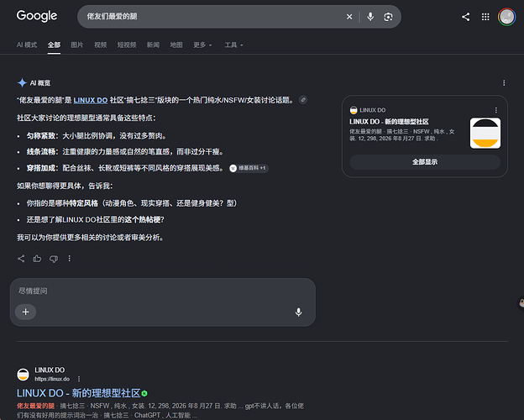Expand the 更多 dropdown
Image resolution: width=524 pixels, height=420 pixels.
(202, 45)
